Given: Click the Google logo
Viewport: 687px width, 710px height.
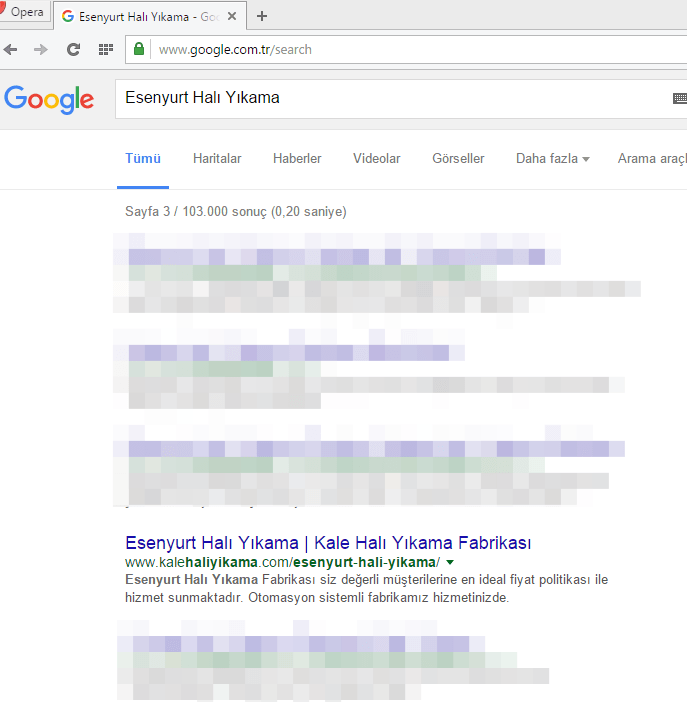Looking at the screenshot, I should point(49,100).
